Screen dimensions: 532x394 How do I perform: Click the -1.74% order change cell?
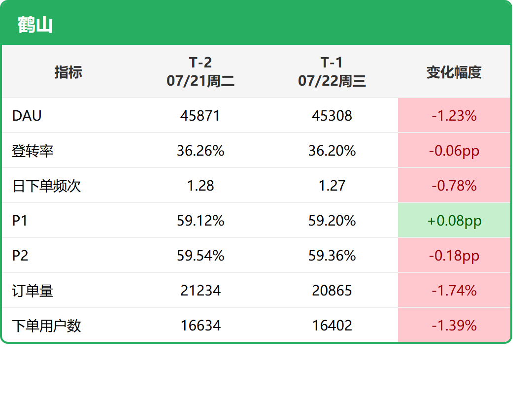tap(454, 290)
